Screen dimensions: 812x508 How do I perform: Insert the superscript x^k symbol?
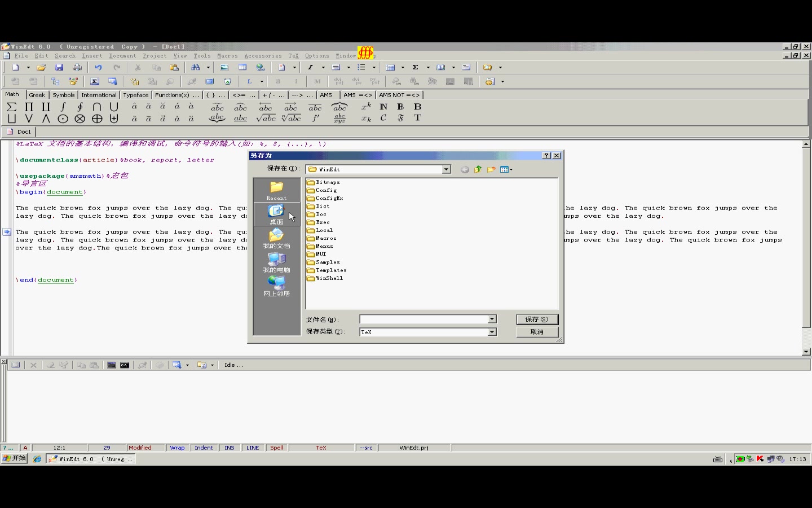click(x=367, y=106)
